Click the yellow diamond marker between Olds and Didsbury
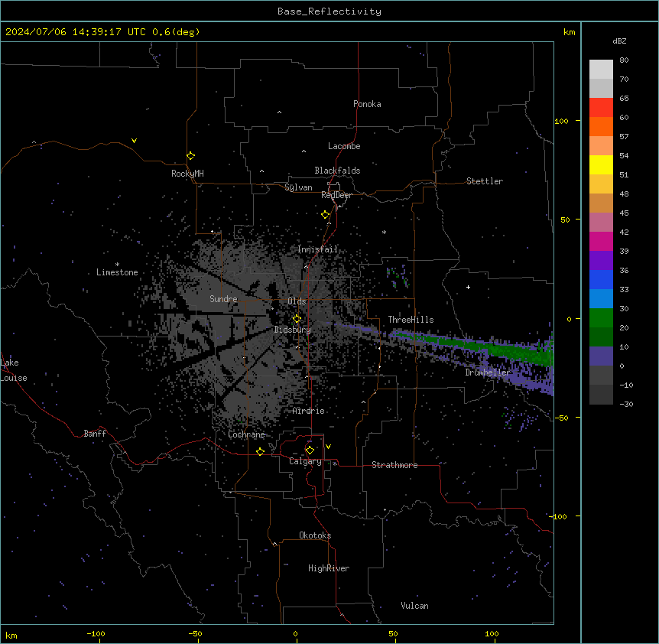This screenshot has width=659, height=644. coord(297,319)
